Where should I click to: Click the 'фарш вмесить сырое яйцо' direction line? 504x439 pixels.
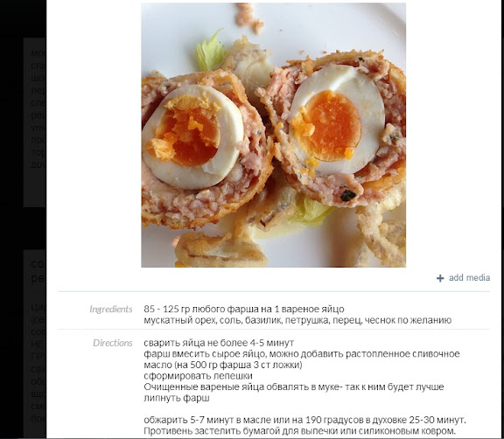coord(302,354)
